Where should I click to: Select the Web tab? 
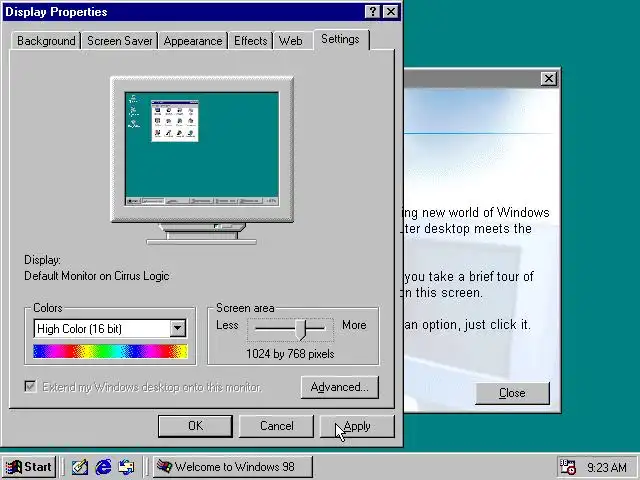point(291,41)
